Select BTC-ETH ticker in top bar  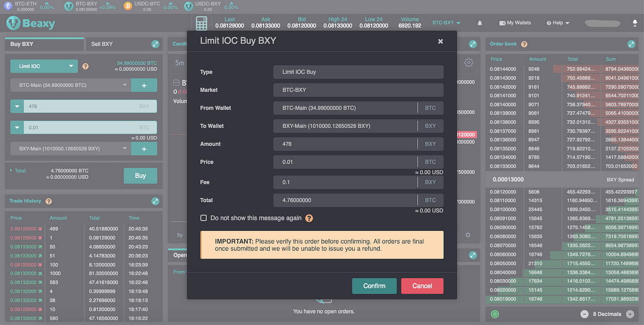[29, 6]
